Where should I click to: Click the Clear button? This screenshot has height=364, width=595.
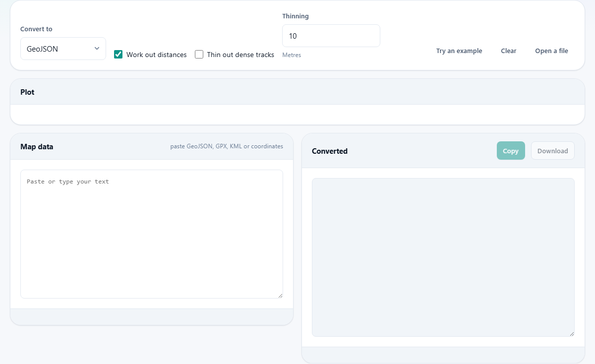coord(509,51)
